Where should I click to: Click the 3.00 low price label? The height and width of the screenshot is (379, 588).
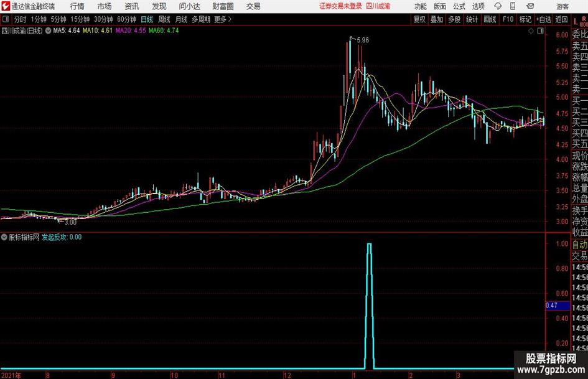(70, 222)
